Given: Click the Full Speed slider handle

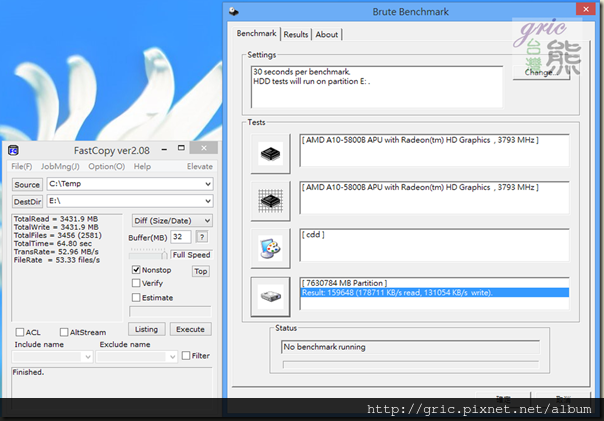Looking at the screenshot, I should click(164, 255).
